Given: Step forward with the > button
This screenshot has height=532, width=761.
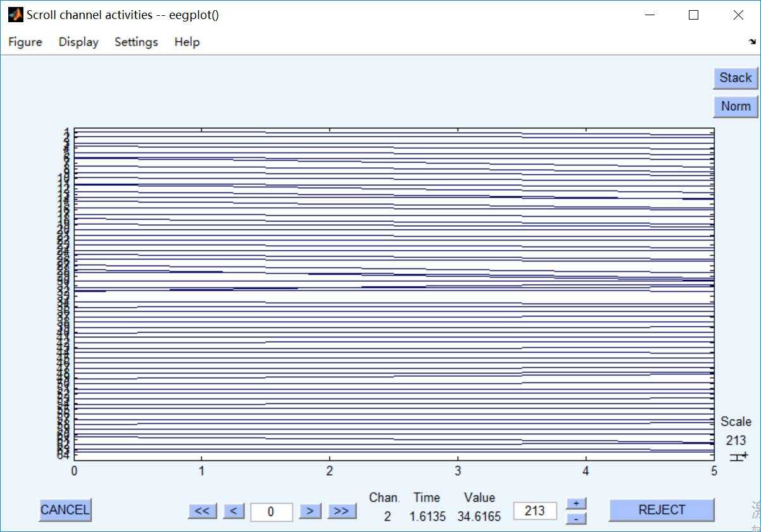Looking at the screenshot, I should 310,510.
